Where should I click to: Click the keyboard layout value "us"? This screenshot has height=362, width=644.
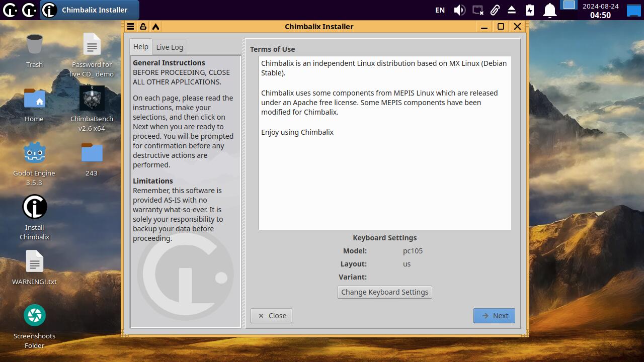point(407,264)
